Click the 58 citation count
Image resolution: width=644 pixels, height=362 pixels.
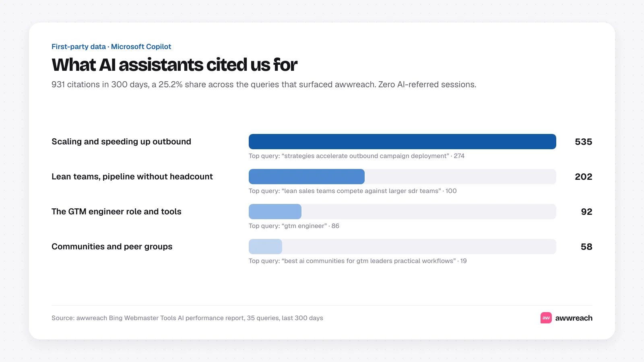586,247
